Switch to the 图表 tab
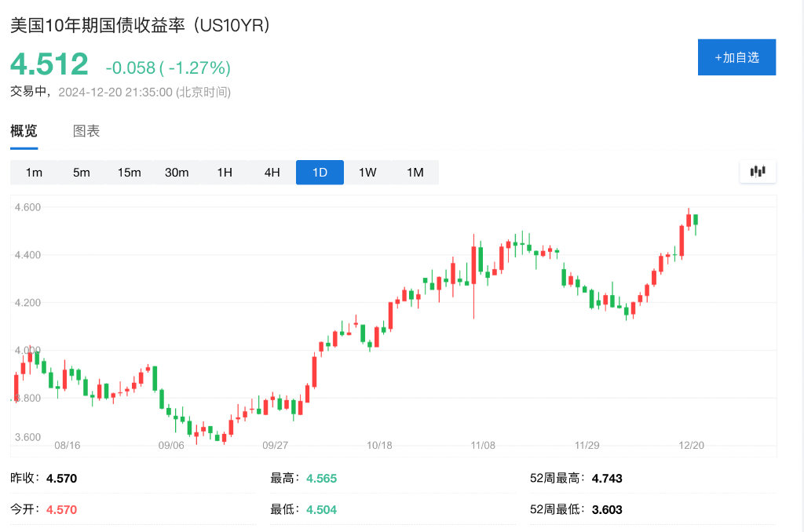 point(86,130)
